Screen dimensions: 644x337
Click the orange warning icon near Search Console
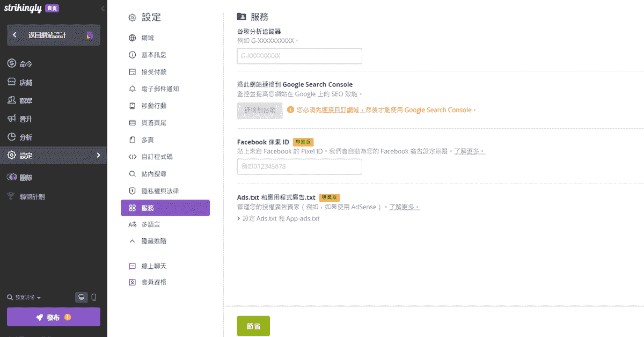pos(290,110)
